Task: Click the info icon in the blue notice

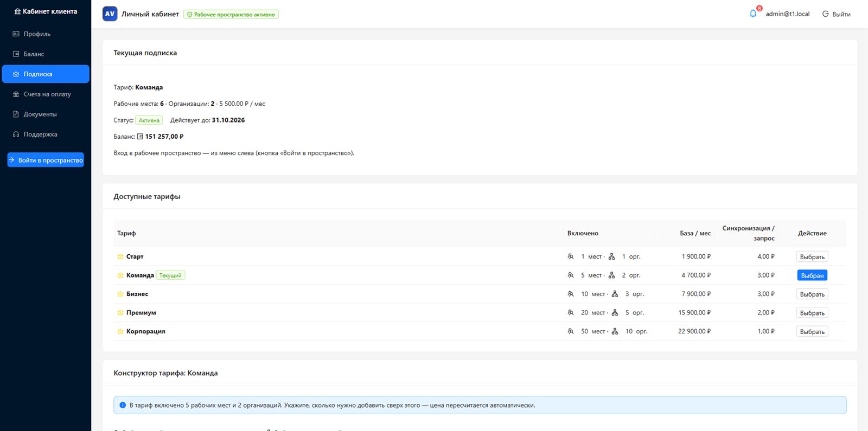Action: tap(123, 405)
